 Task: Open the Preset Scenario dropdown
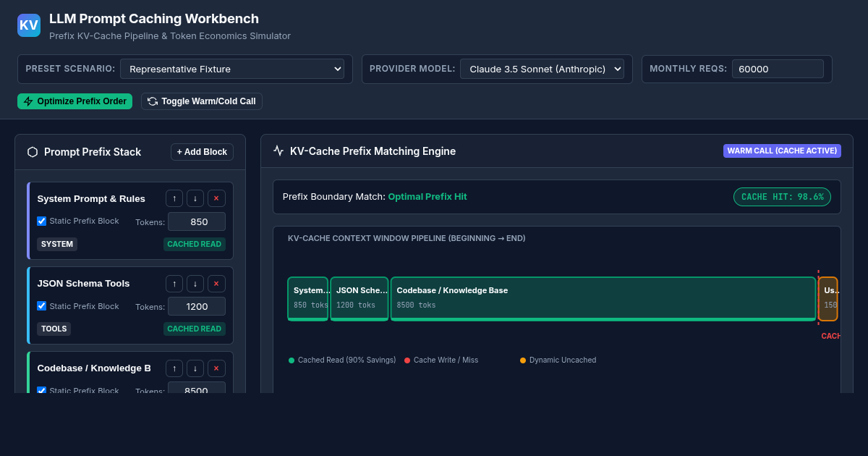pyautogui.click(x=232, y=69)
